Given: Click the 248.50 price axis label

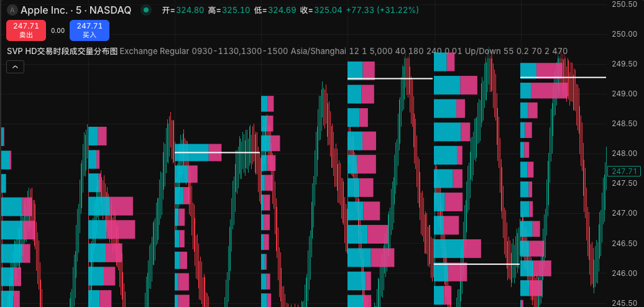Looking at the screenshot, I should tap(625, 124).
